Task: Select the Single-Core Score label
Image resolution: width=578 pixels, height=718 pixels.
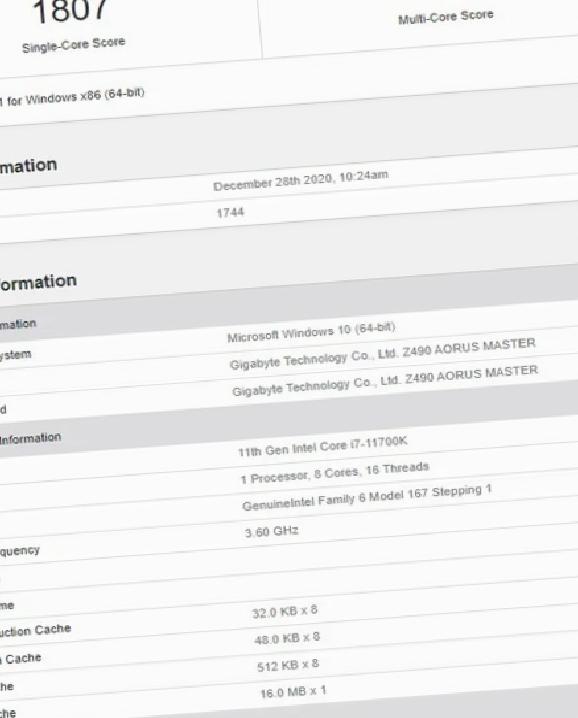Action: pyautogui.click(x=73, y=45)
